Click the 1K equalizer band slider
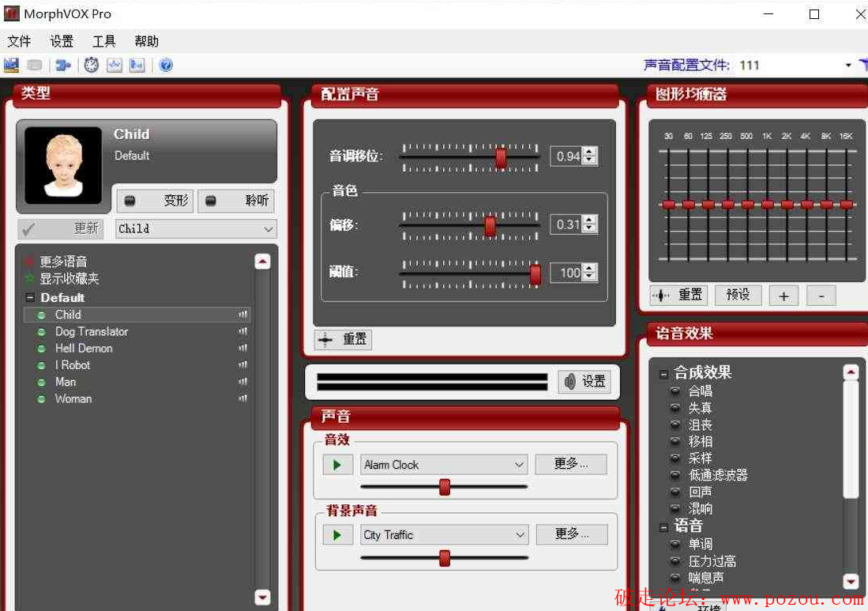This screenshot has height=611, width=868. (767, 205)
